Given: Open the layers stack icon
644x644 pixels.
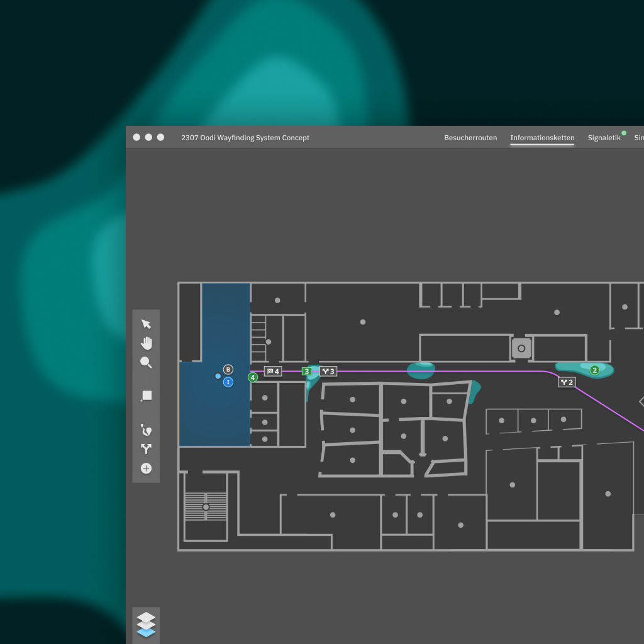Looking at the screenshot, I should coord(146,625).
